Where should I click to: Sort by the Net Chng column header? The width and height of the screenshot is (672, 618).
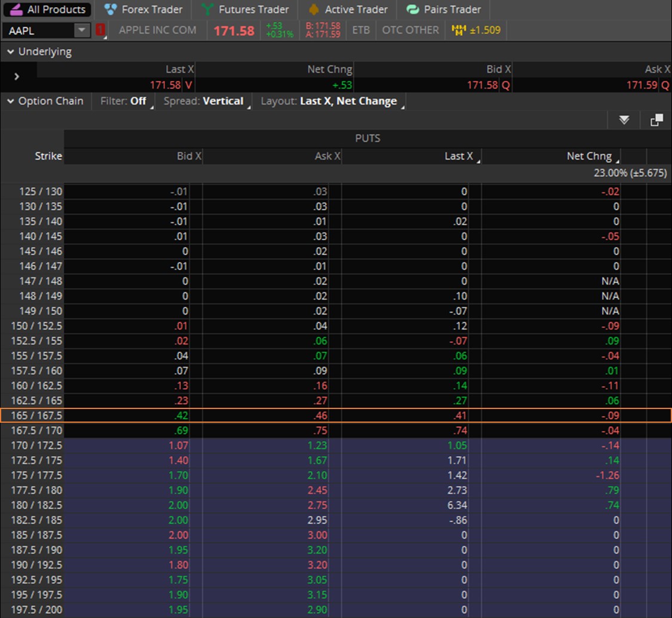click(x=589, y=156)
